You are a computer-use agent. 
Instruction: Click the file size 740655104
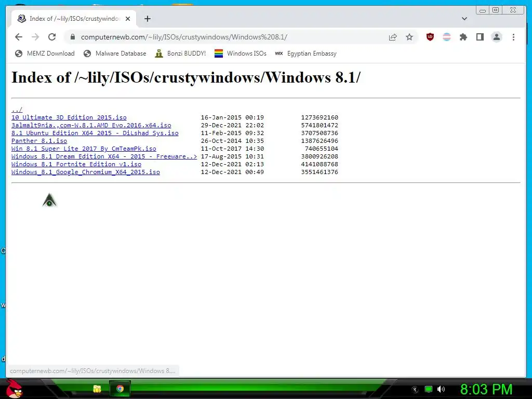(321, 149)
